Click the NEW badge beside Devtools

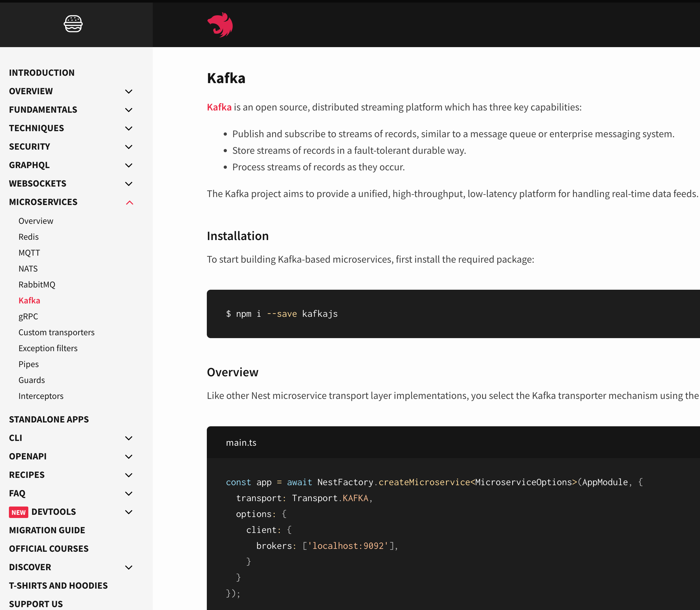pos(18,512)
